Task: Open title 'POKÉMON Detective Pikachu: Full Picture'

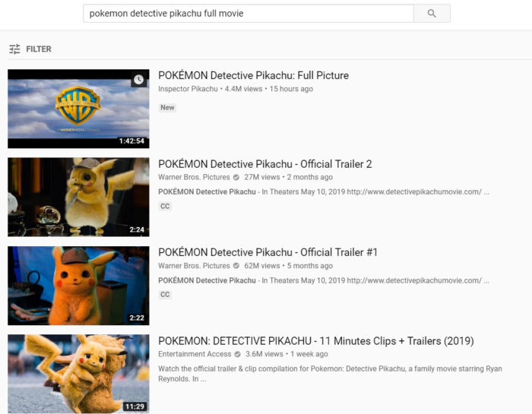Action: tap(253, 75)
